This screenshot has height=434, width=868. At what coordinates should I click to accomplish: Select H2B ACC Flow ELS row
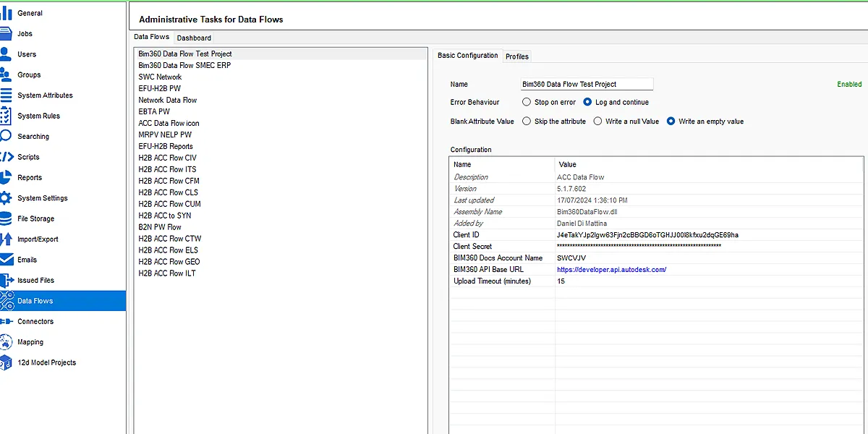click(281, 250)
